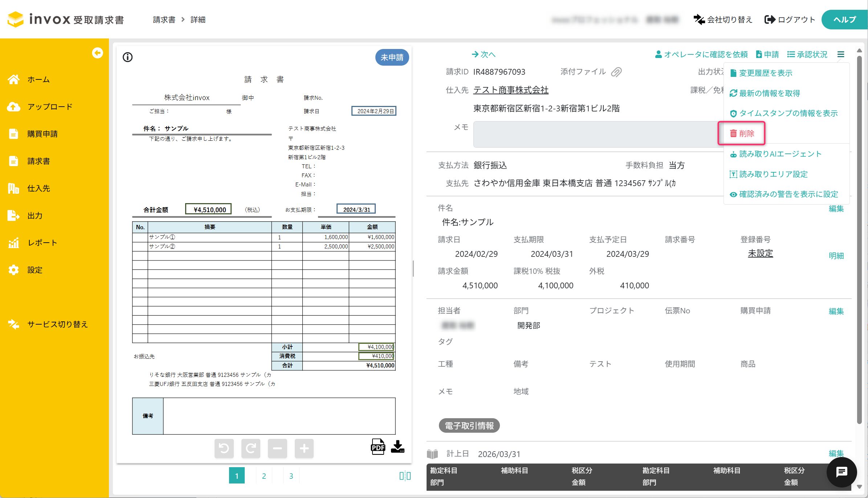Collapse sidebar with the arrow icon

[x=97, y=53]
